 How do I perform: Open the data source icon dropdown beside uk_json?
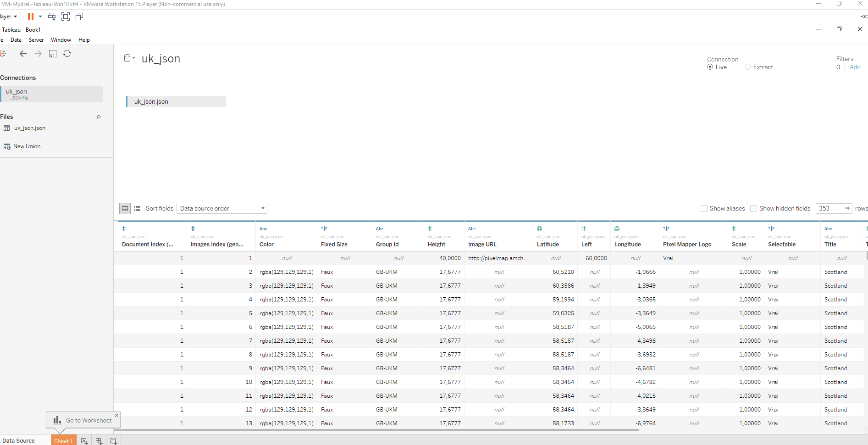129,58
